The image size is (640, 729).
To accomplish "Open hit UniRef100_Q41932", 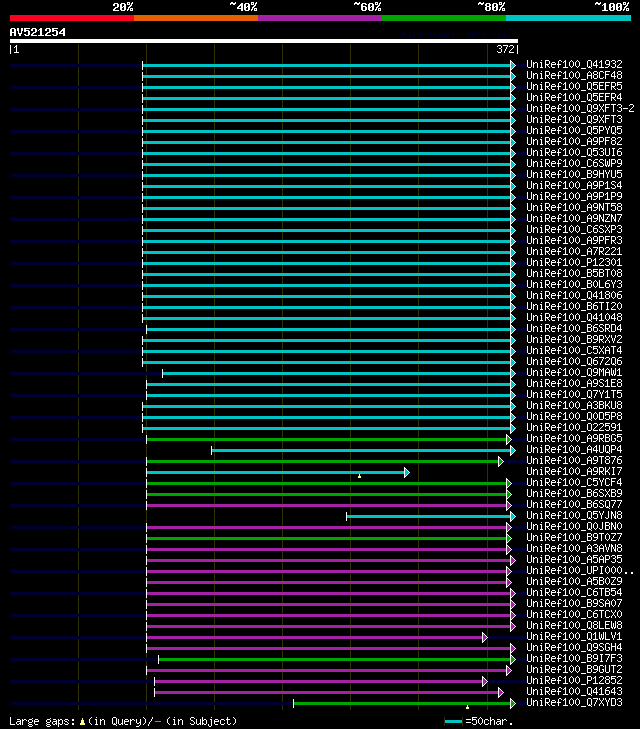I will click(574, 64).
